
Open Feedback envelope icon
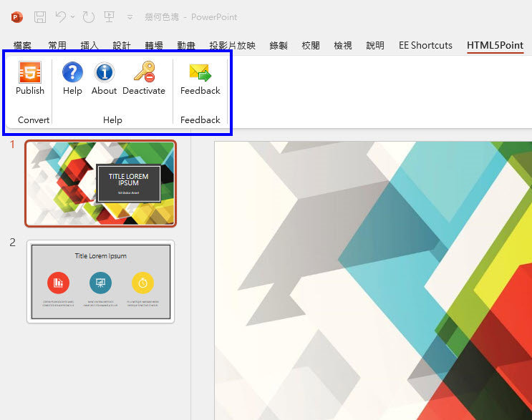coord(200,73)
